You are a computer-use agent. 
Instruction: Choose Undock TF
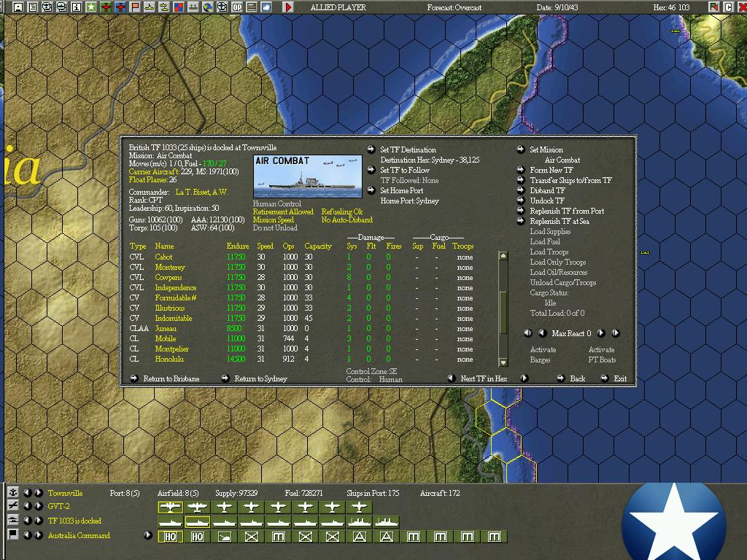pos(546,201)
